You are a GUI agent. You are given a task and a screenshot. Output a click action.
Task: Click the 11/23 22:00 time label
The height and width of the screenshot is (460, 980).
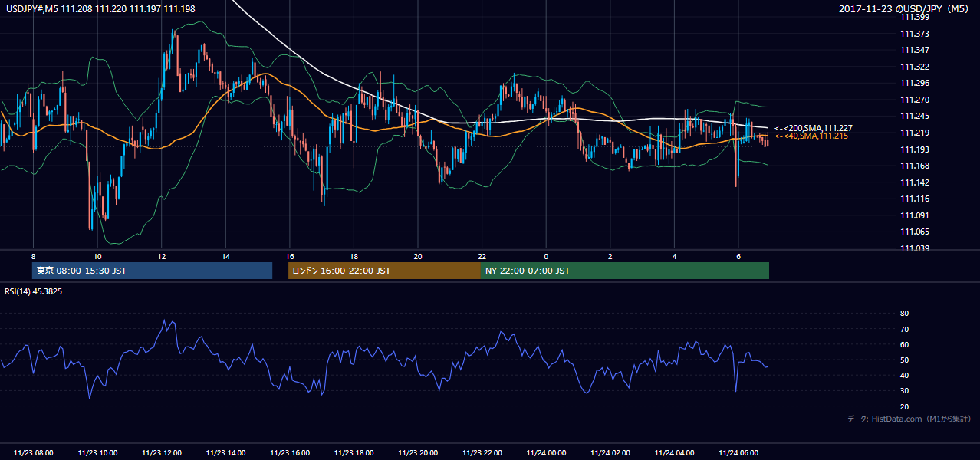coord(482,453)
